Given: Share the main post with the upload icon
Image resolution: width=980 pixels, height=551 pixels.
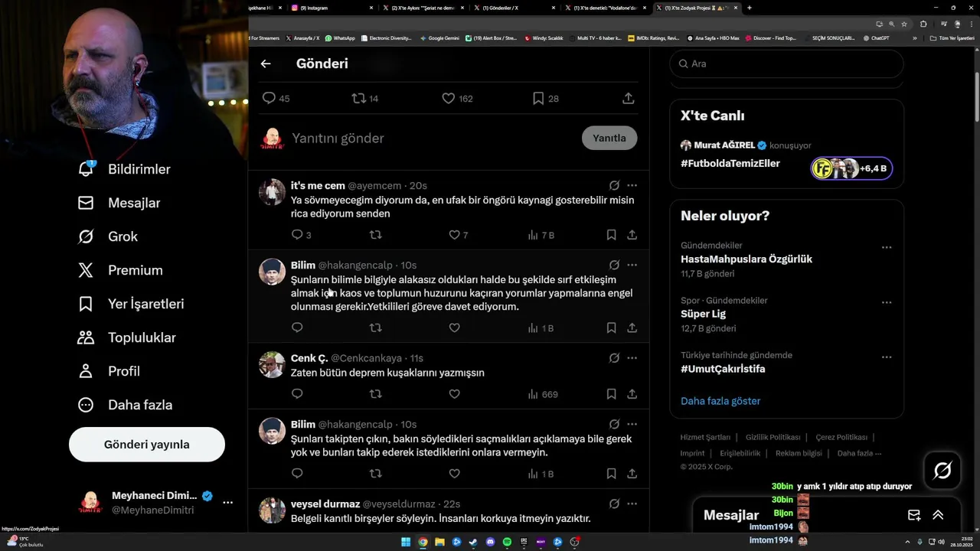Looking at the screenshot, I should tap(628, 98).
